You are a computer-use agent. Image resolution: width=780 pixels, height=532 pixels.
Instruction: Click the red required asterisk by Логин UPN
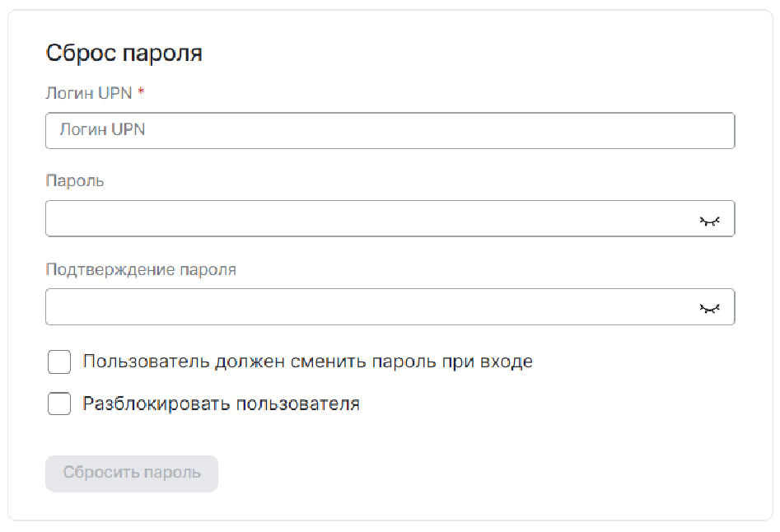pyautogui.click(x=141, y=93)
